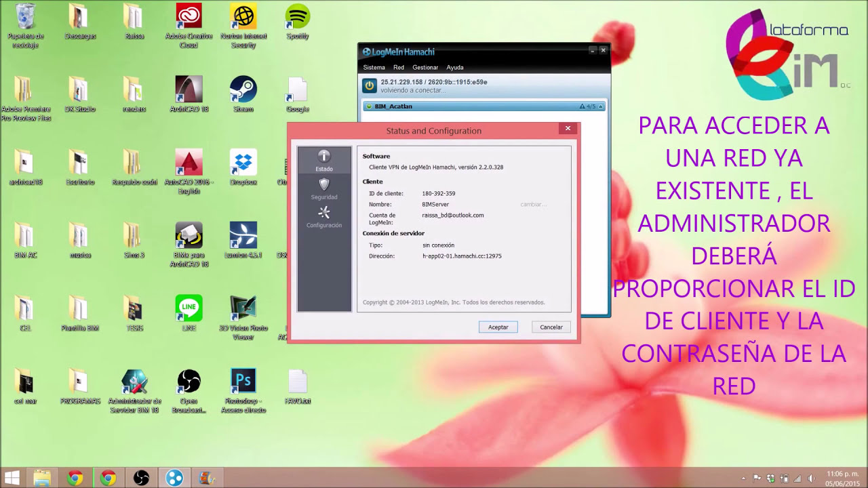868x488 pixels.
Task: Open the Configuración section in the sidebar
Action: (x=324, y=217)
